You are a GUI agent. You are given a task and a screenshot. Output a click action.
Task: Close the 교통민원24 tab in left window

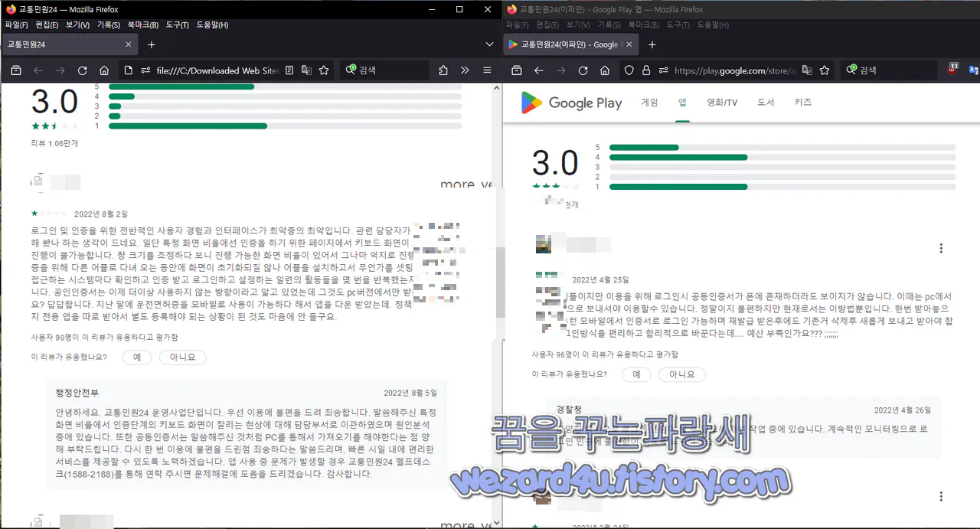click(x=128, y=44)
